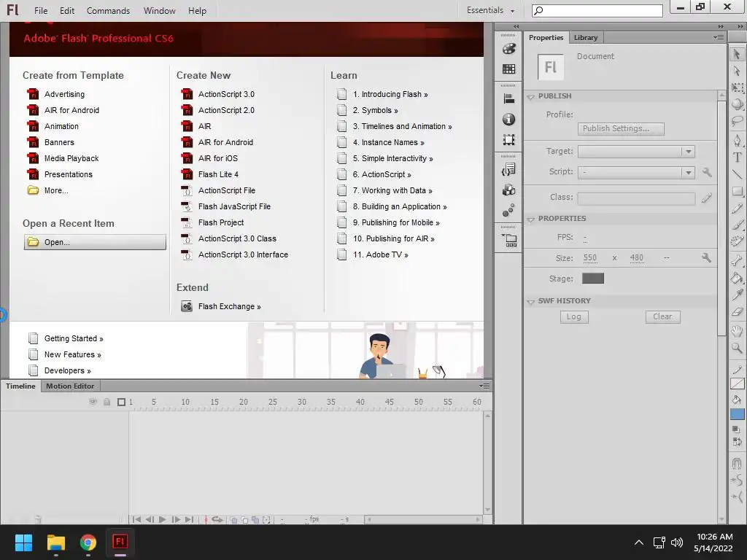Viewport: 747px width, 560px height.
Task: Pick the Brush tool
Action: [737, 225]
